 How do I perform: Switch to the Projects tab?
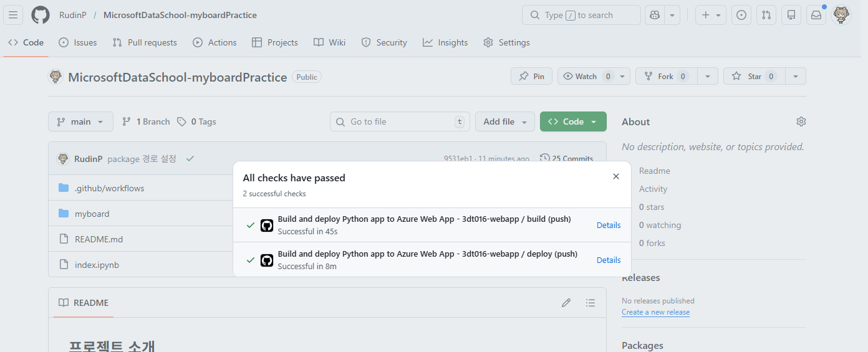tap(275, 42)
